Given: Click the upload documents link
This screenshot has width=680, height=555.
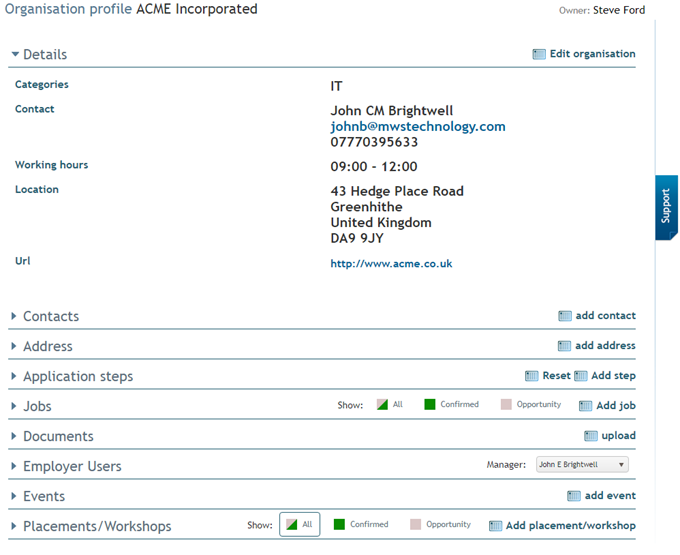Looking at the screenshot, I should pyautogui.click(x=618, y=435).
